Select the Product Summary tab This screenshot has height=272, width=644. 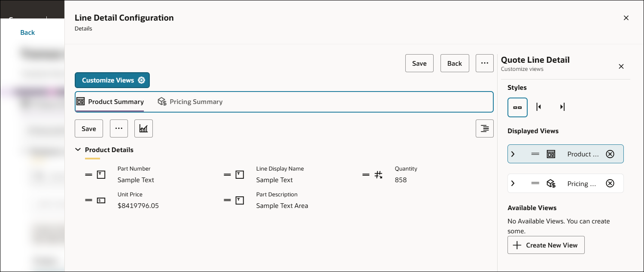[x=116, y=101]
